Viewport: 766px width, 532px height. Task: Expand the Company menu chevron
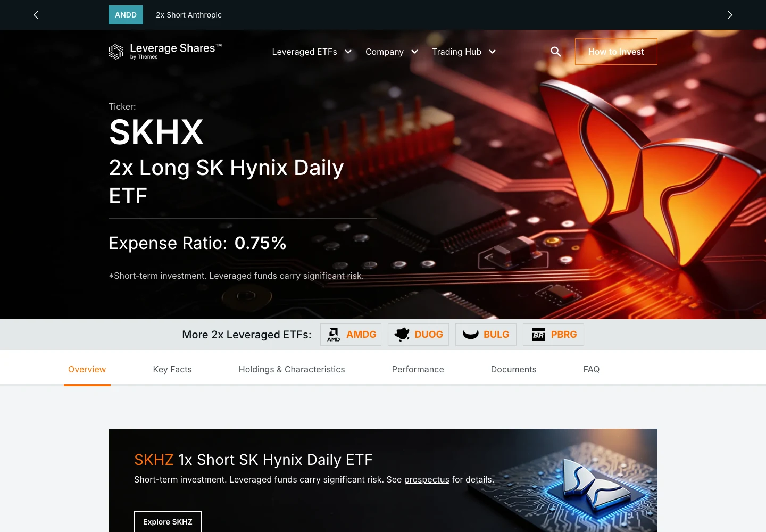[x=414, y=52]
